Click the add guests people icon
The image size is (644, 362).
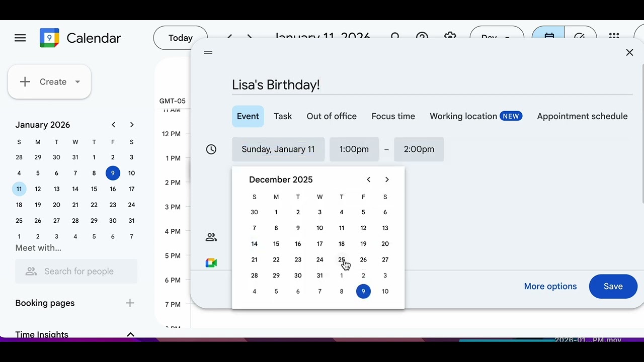pyautogui.click(x=211, y=237)
